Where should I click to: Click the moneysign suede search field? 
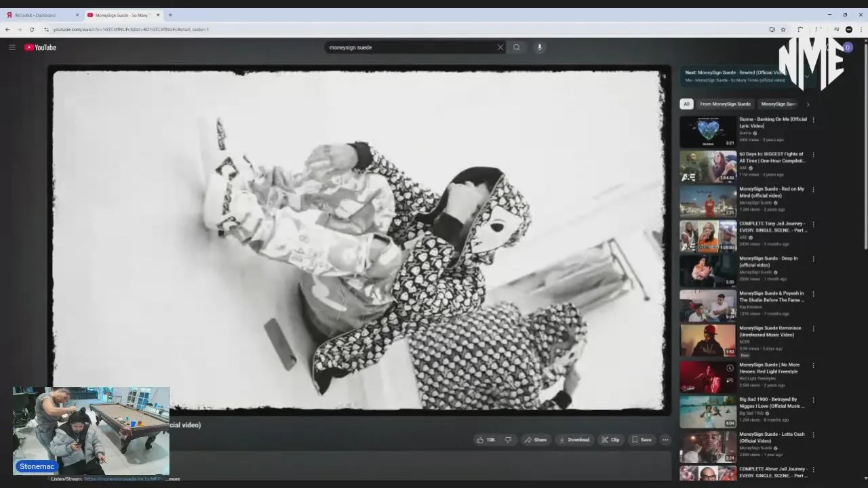pos(410,47)
